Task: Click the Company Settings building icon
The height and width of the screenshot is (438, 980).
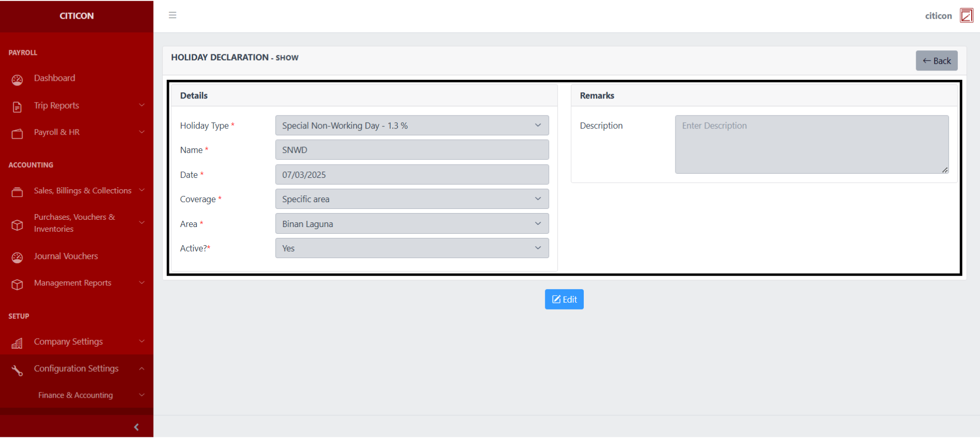Action: point(17,343)
